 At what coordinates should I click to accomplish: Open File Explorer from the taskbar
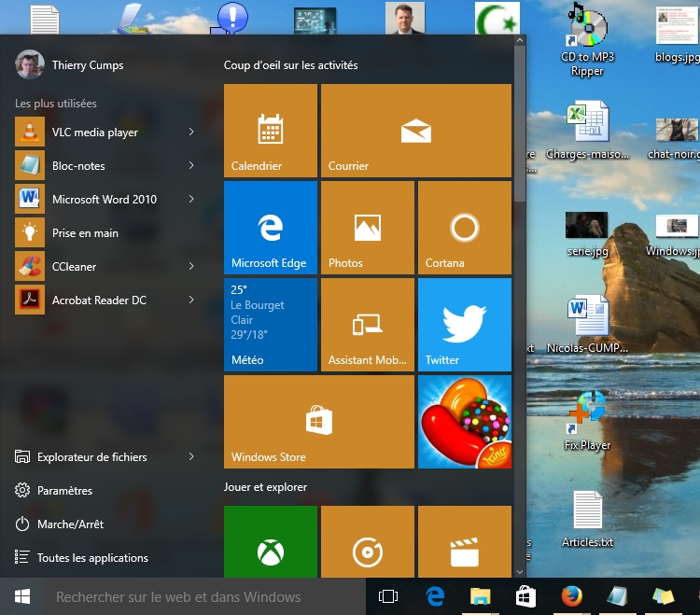tap(480, 596)
